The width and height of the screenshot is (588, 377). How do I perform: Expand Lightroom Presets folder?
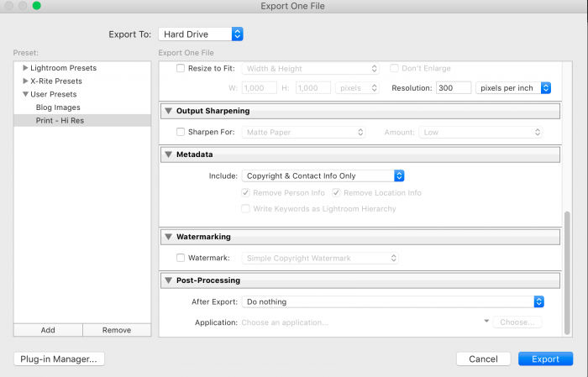[25, 68]
